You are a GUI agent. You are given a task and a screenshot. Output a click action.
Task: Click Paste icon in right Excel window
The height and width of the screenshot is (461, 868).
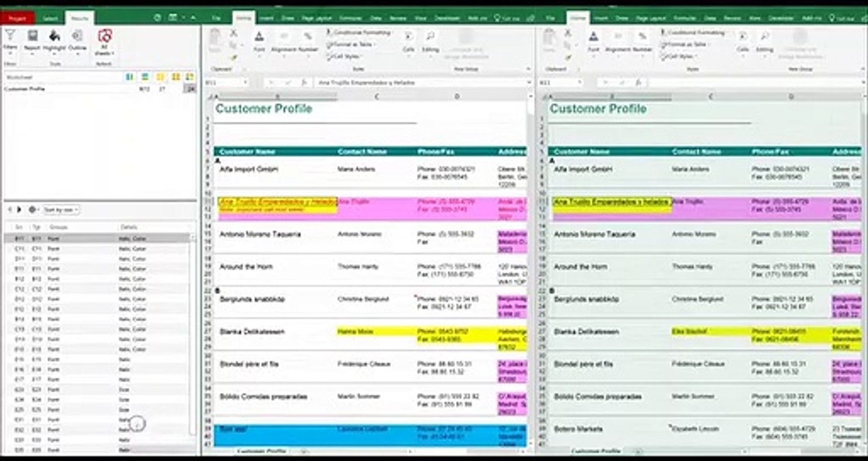point(550,40)
